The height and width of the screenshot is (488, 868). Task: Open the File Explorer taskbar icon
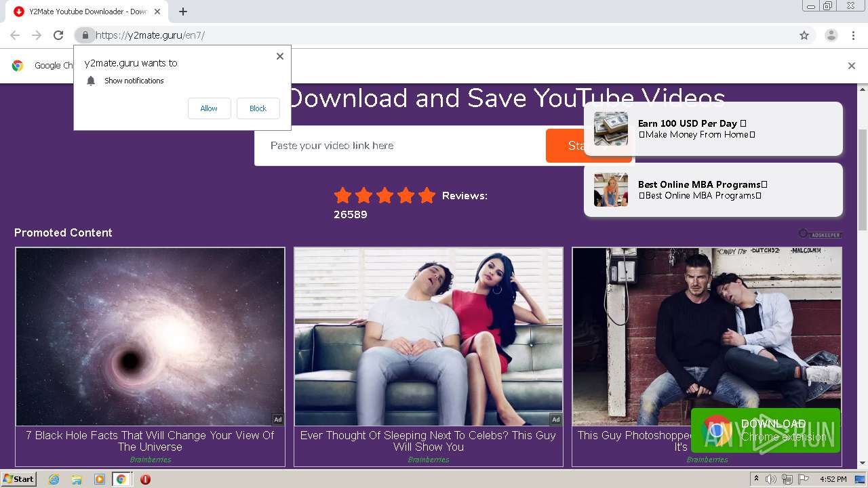77,479
